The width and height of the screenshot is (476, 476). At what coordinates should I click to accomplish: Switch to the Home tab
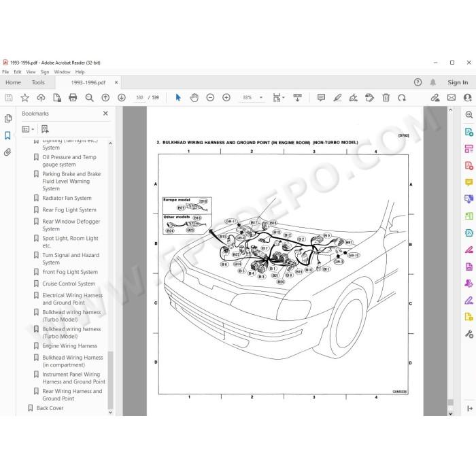(13, 82)
